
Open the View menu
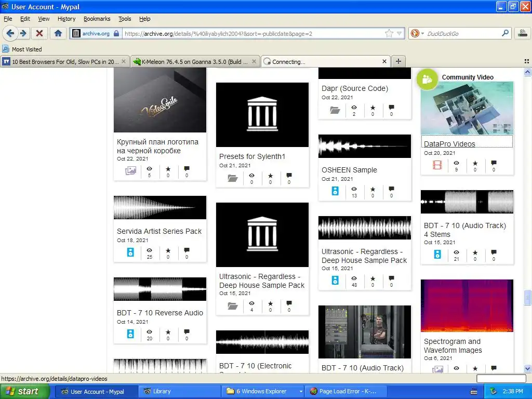coord(44,19)
